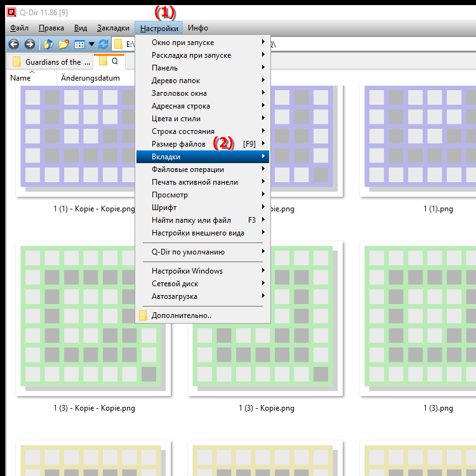
Task: Click the address bar folder icon
Action: coord(118,44)
